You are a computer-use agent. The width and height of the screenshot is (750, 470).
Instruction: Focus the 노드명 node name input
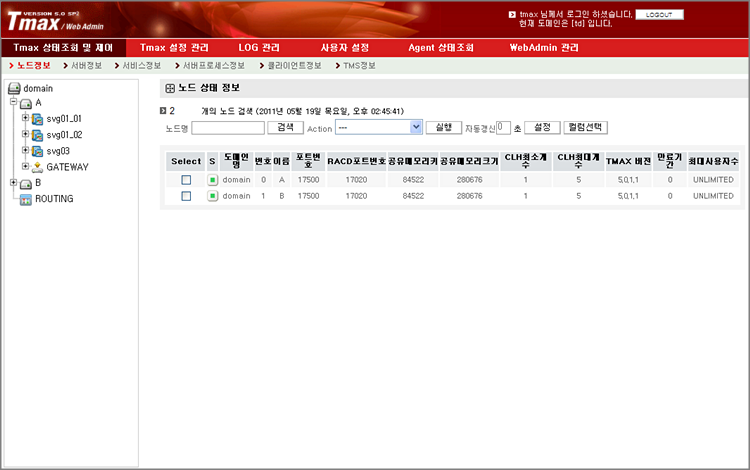coord(228,128)
